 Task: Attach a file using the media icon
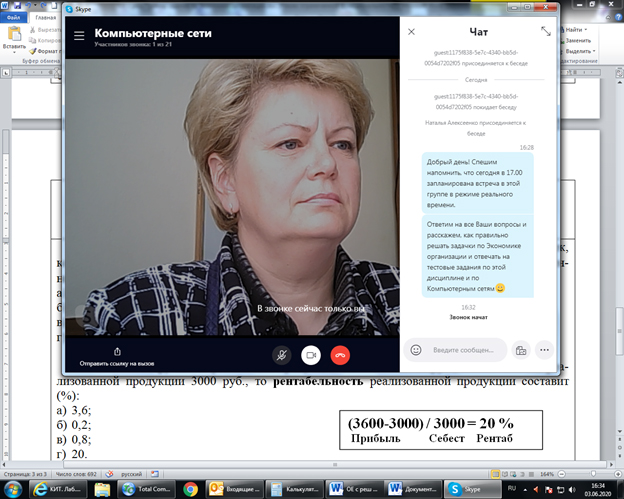pyautogui.click(x=520, y=350)
